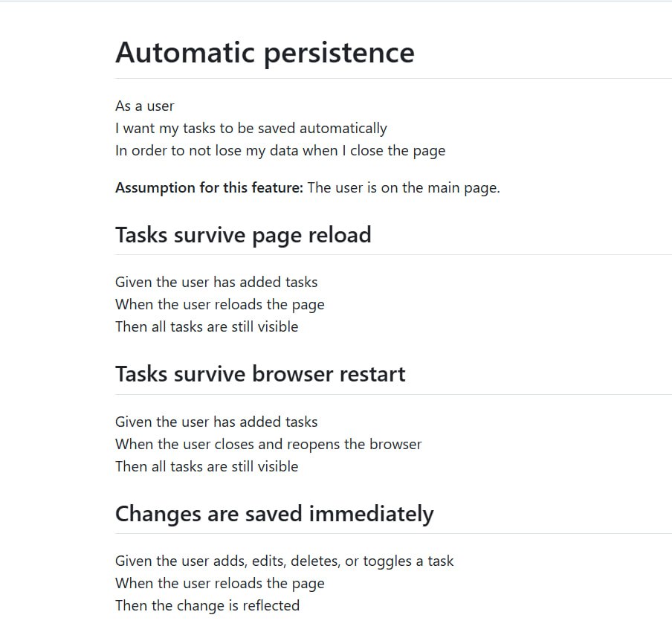
Task: Click Then all tasks are still visible under reload heading
Action: point(207,326)
